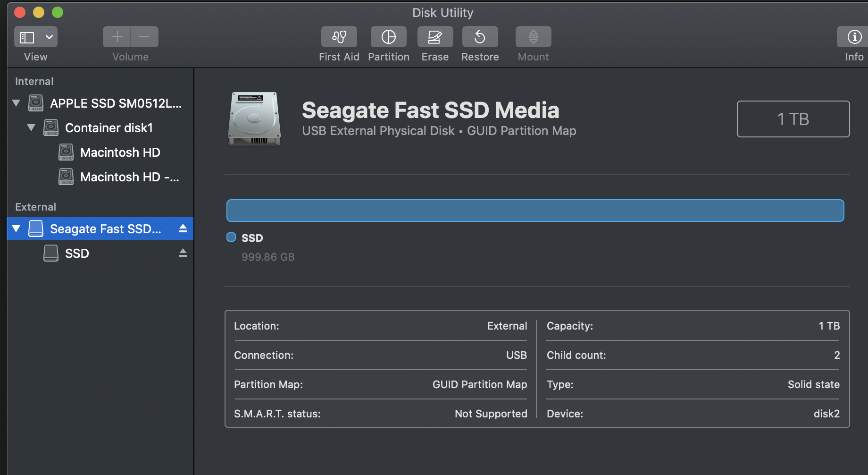Collapse Container disk1 in the sidebar
868x475 pixels.
coord(31,127)
